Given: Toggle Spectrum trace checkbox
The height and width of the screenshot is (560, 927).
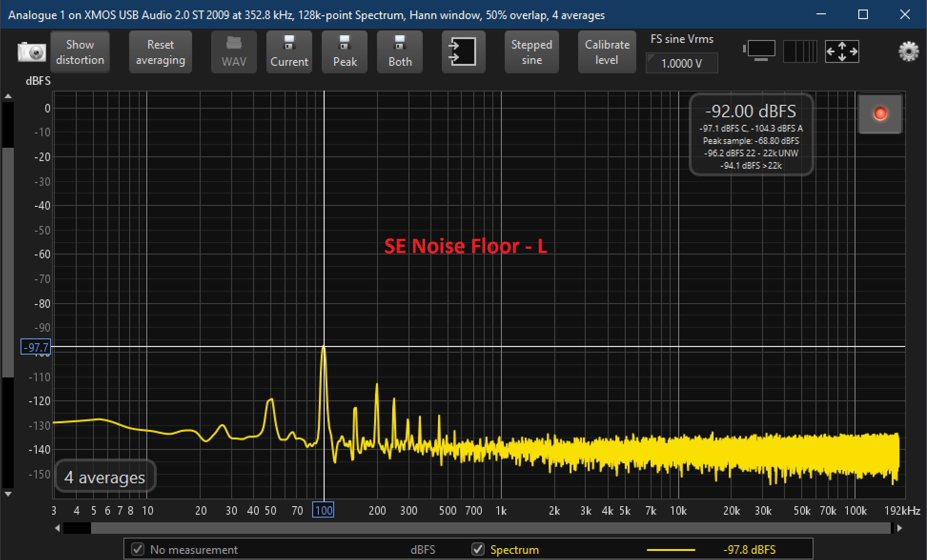Looking at the screenshot, I should point(478,549).
